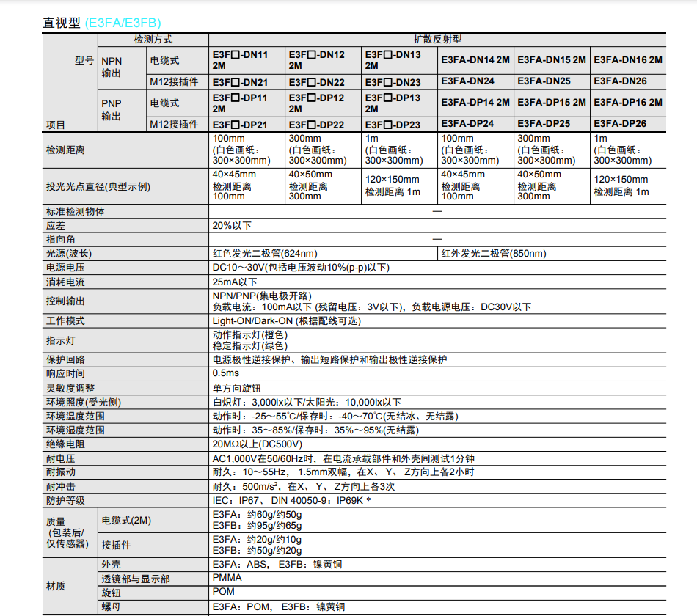Click the IP67 protection rating text
Screen dimensions: 697x616
(x=254, y=500)
